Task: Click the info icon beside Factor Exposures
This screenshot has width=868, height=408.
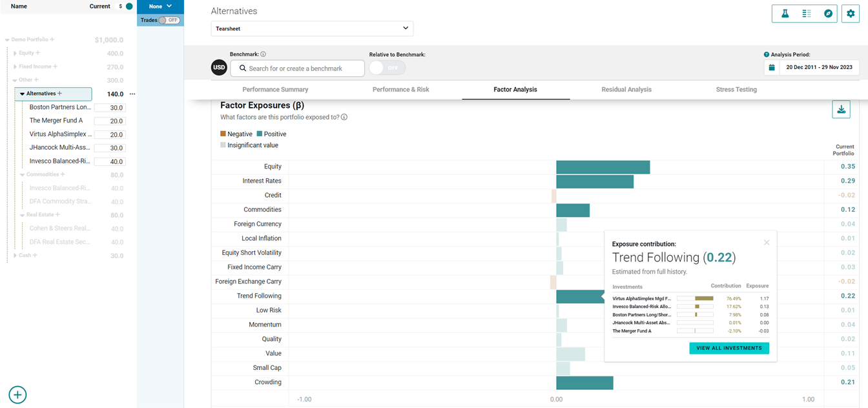Action: coord(344,117)
